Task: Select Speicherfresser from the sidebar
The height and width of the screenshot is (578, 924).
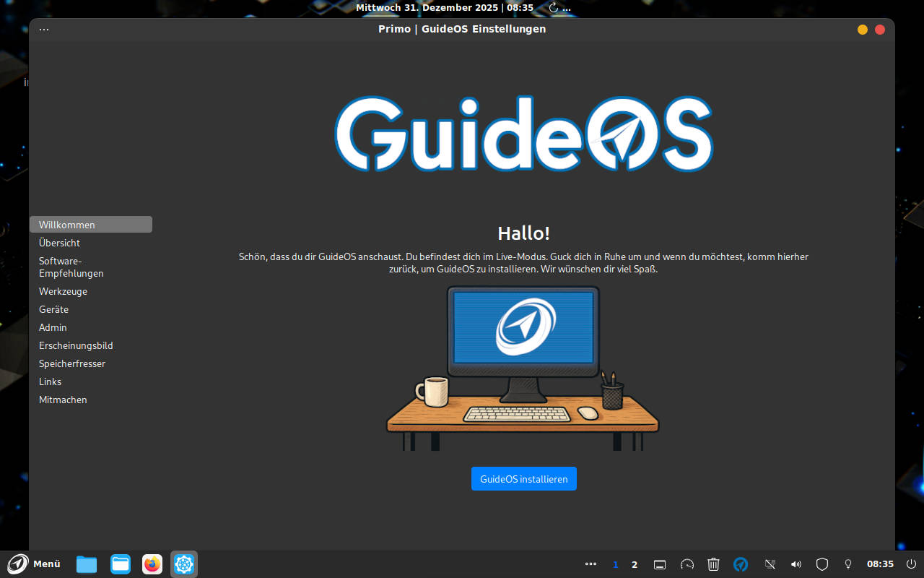Action: (72, 363)
